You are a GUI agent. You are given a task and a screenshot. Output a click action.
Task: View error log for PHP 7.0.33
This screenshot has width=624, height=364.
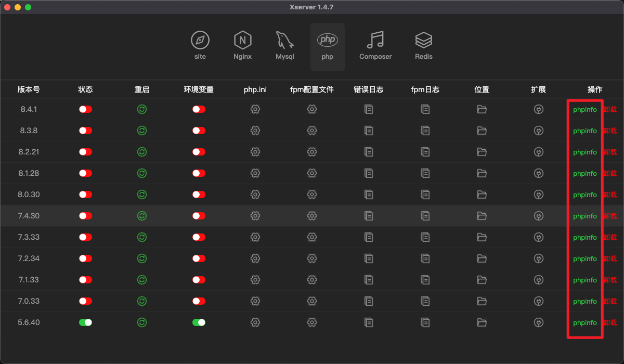[x=369, y=301]
